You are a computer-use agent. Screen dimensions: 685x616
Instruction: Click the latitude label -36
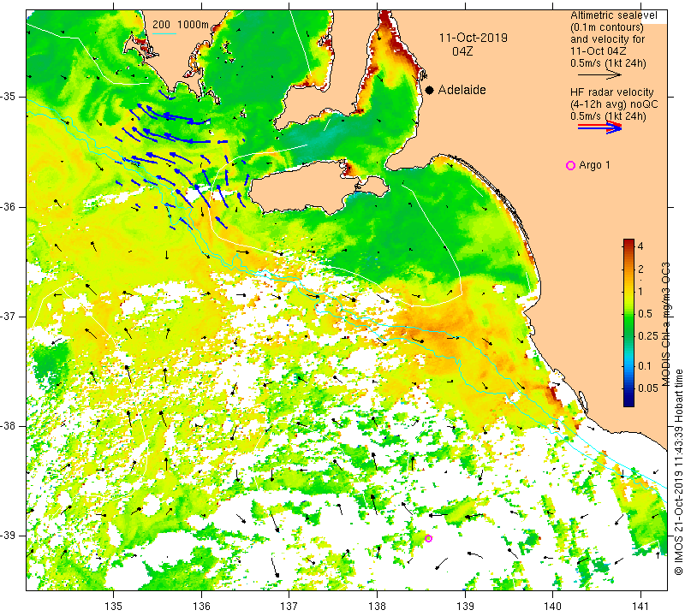click(x=8, y=206)
